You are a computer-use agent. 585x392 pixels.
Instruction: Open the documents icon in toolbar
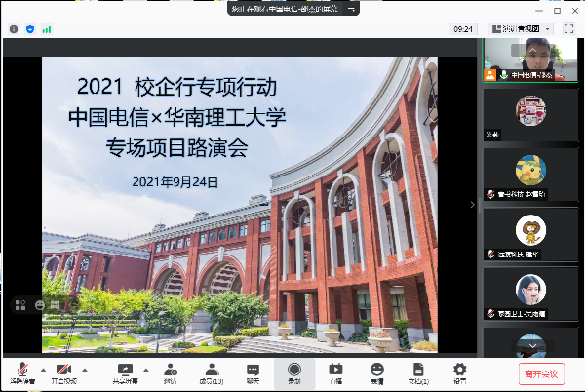tap(418, 371)
